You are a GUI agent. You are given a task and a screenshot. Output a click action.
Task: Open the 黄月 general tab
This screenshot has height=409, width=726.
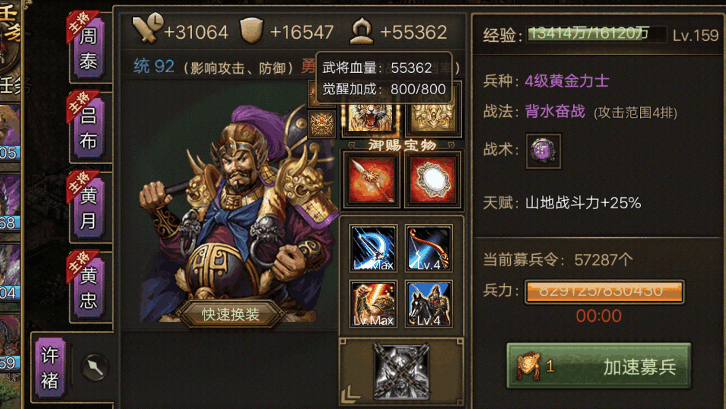88,207
